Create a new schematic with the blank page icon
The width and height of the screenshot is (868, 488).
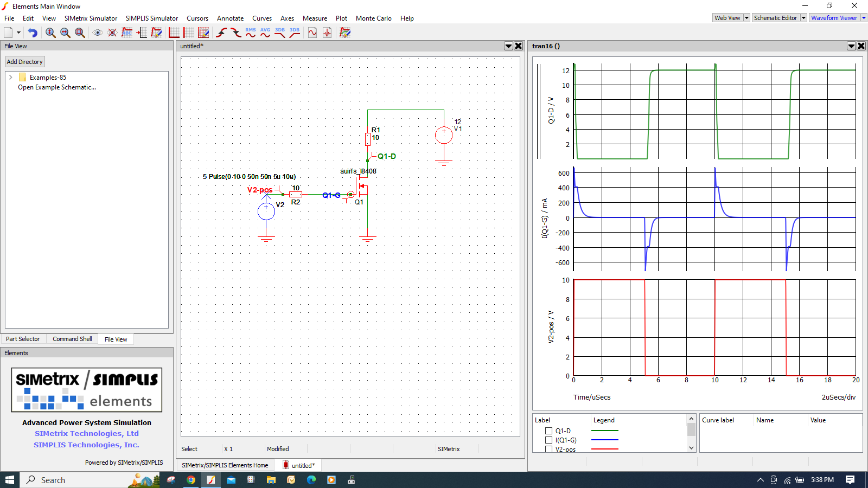[8, 33]
